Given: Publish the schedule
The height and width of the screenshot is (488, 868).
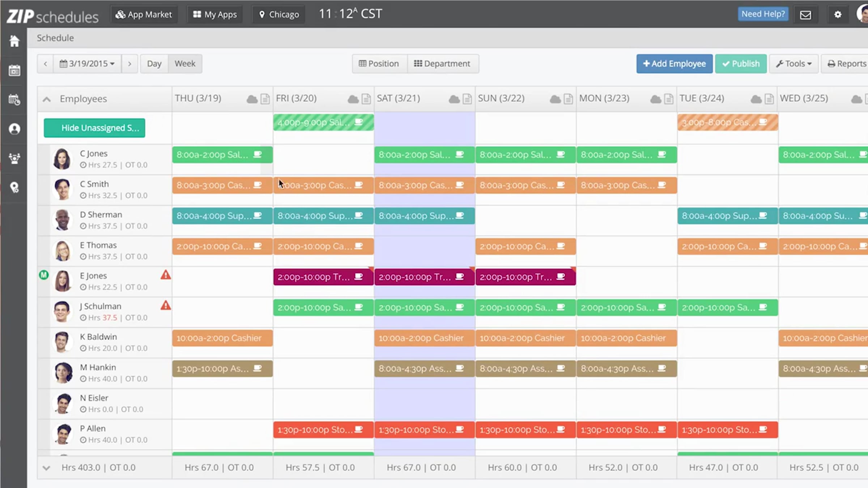Looking at the screenshot, I should click(740, 64).
